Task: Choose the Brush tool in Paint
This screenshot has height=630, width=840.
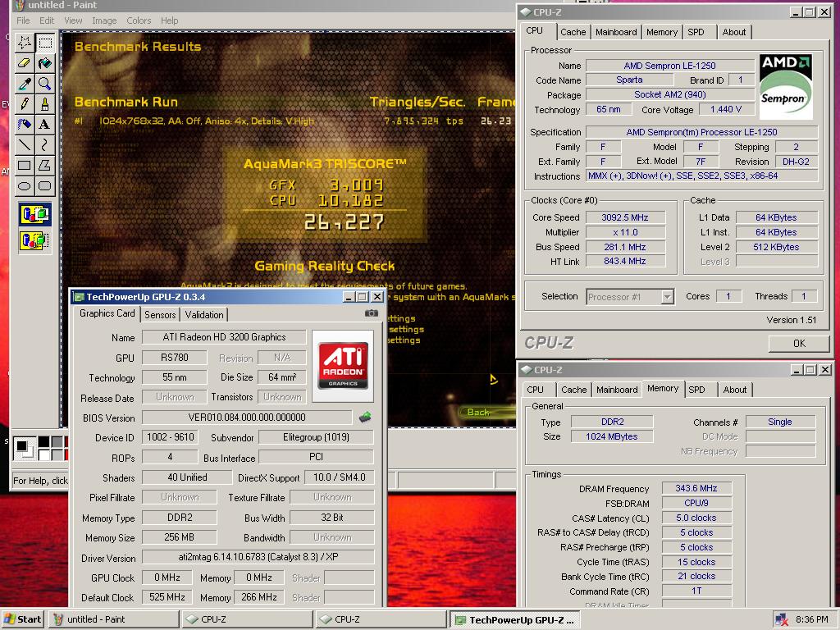Action: (45, 103)
